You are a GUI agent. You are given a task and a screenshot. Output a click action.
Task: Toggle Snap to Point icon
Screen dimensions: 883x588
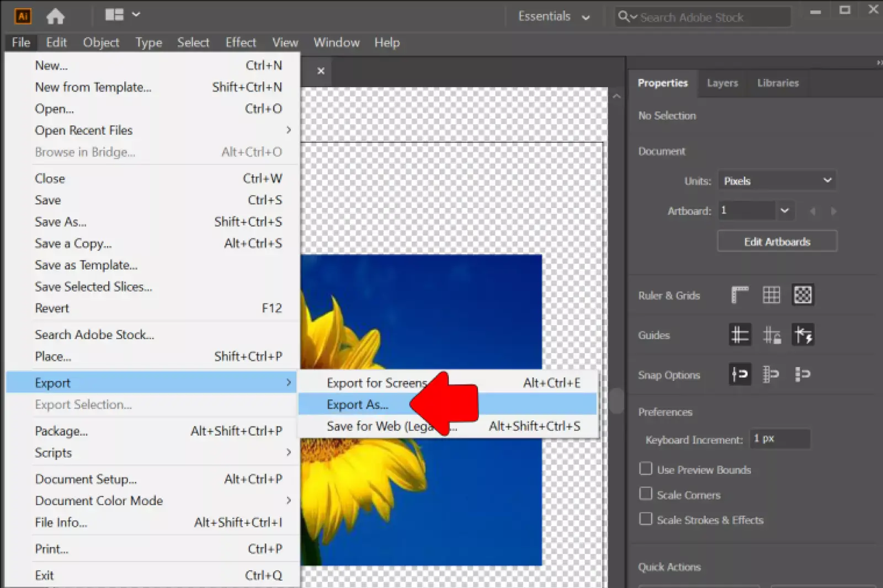(x=740, y=375)
